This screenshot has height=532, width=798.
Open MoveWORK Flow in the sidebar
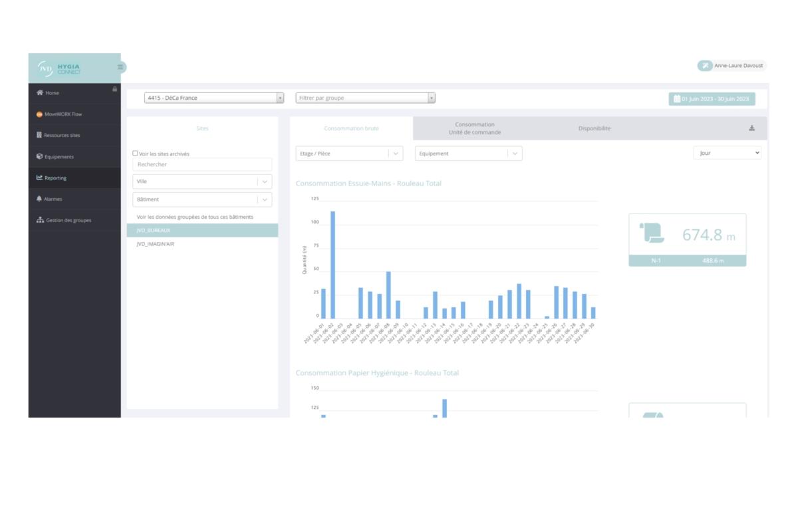[63, 114]
